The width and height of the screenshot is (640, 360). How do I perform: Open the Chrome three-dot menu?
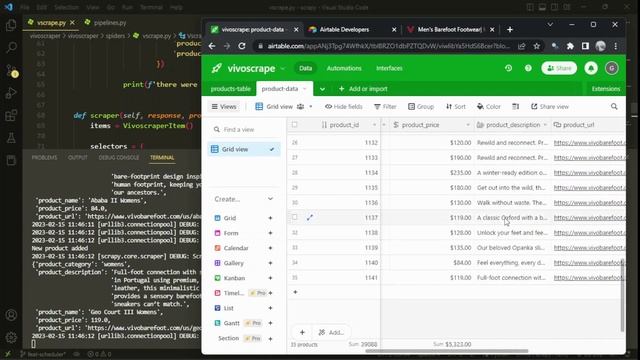616,46
